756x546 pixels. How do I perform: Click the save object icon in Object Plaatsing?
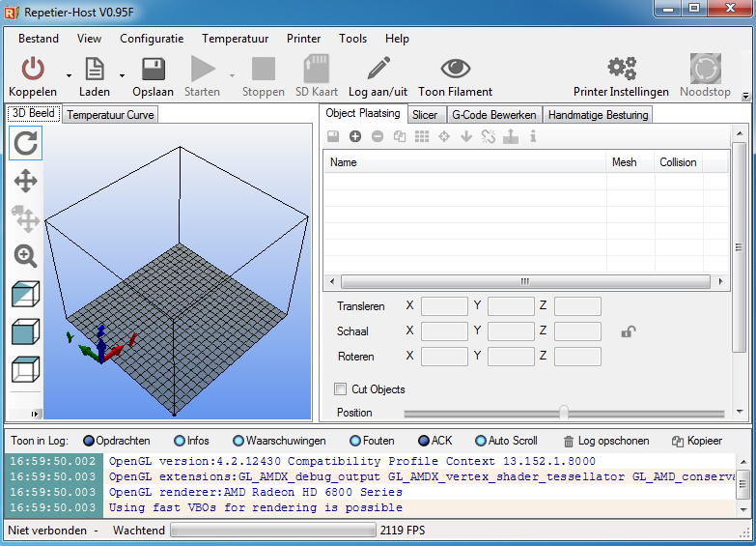(333, 136)
